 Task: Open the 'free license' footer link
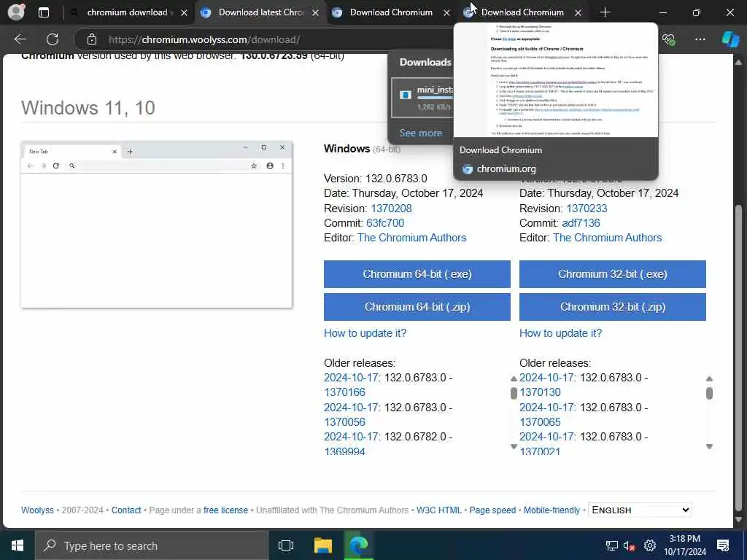tap(225, 510)
